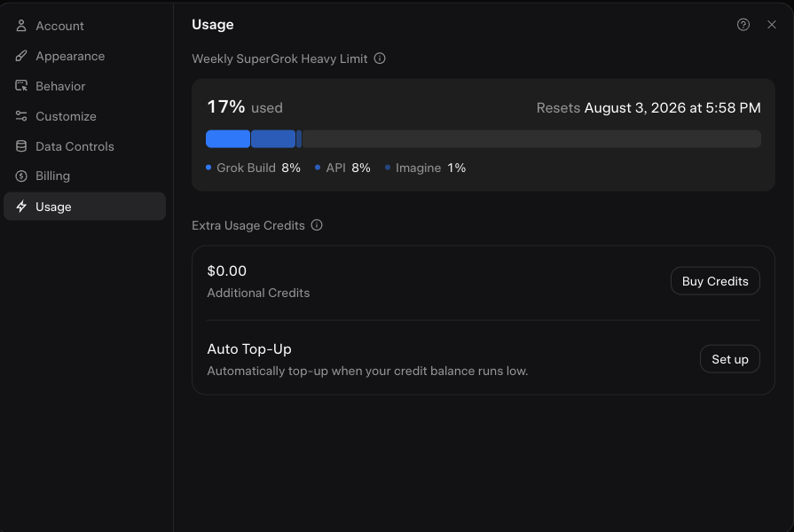Click the reset date August 3, 2026
Viewport: 794px width, 532px height.
(672, 108)
